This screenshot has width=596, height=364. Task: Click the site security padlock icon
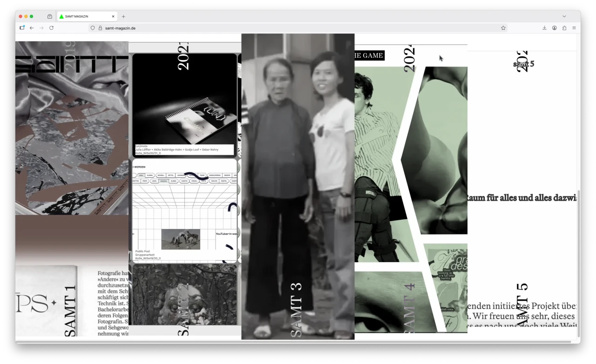[x=100, y=28]
